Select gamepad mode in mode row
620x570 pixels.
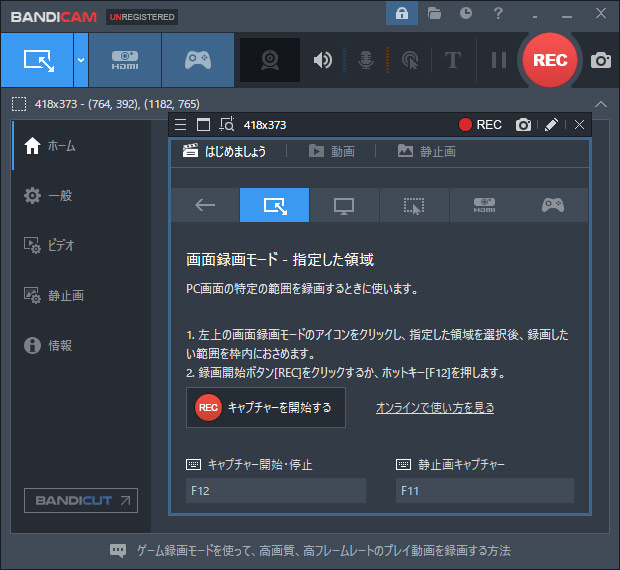[553, 205]
